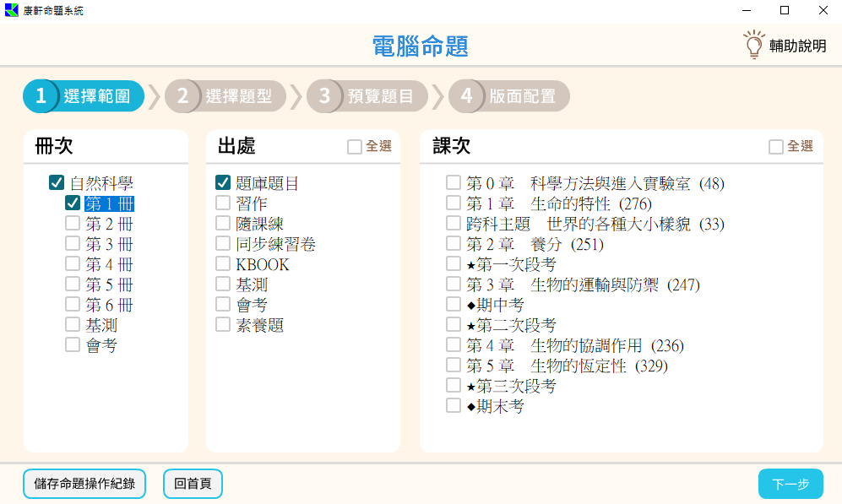Return home with 回首頁 button
842x504 pixels.
[193, 485]
